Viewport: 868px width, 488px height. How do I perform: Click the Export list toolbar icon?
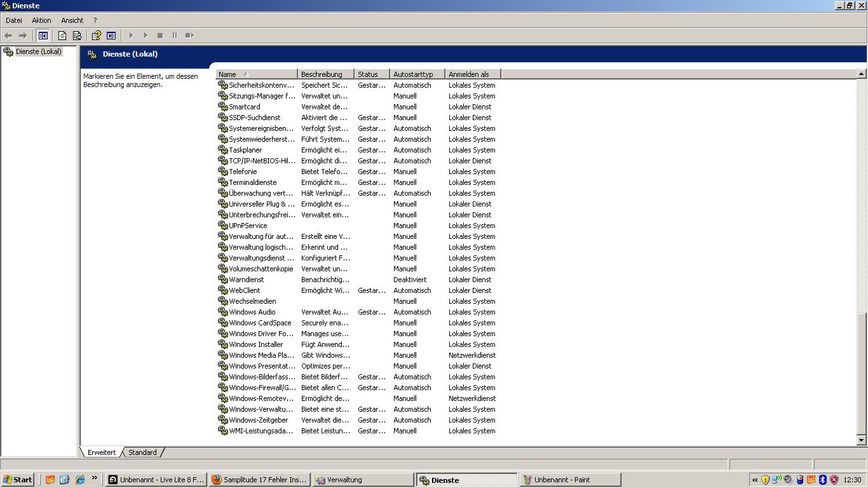tap(78, 36)
